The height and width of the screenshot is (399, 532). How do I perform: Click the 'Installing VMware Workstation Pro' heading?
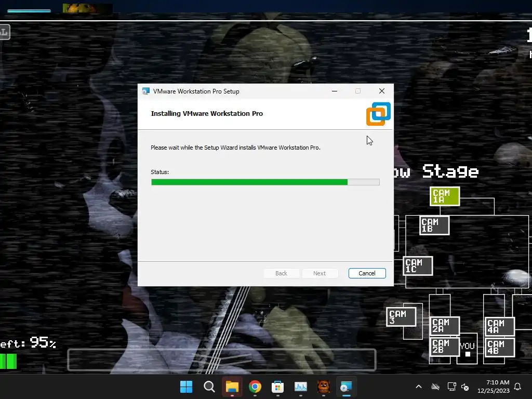(207, 114)
